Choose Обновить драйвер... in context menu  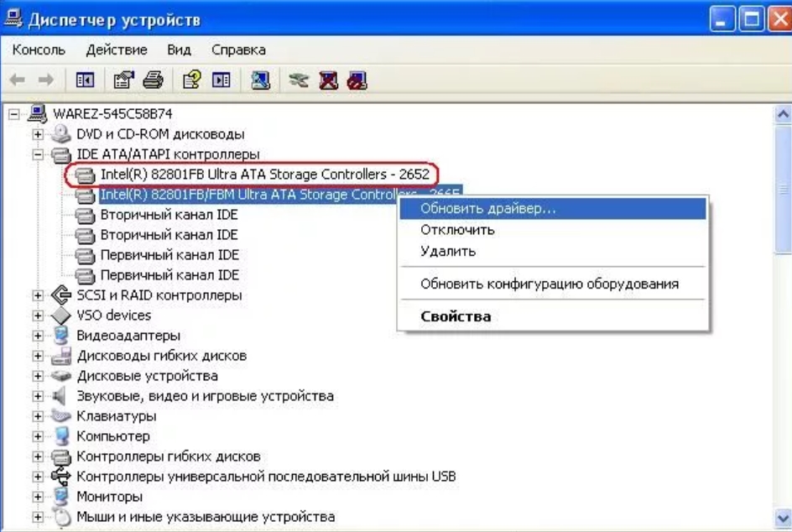pos(487,208)
